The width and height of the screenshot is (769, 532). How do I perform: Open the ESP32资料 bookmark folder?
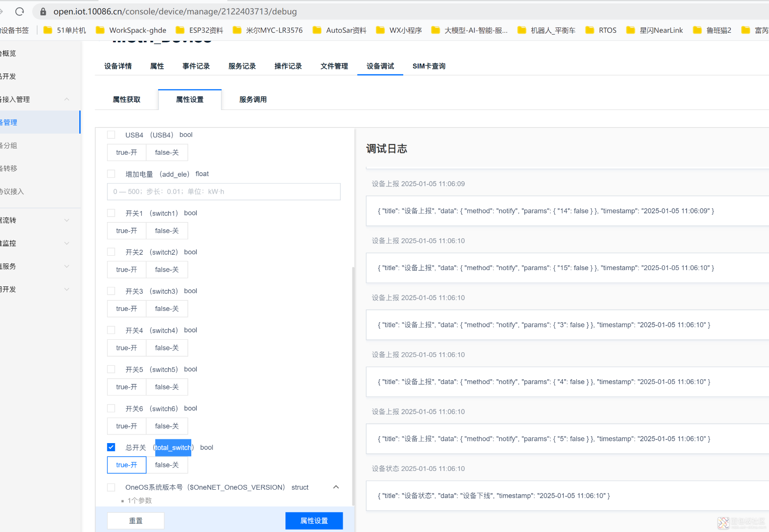(199, 30)
